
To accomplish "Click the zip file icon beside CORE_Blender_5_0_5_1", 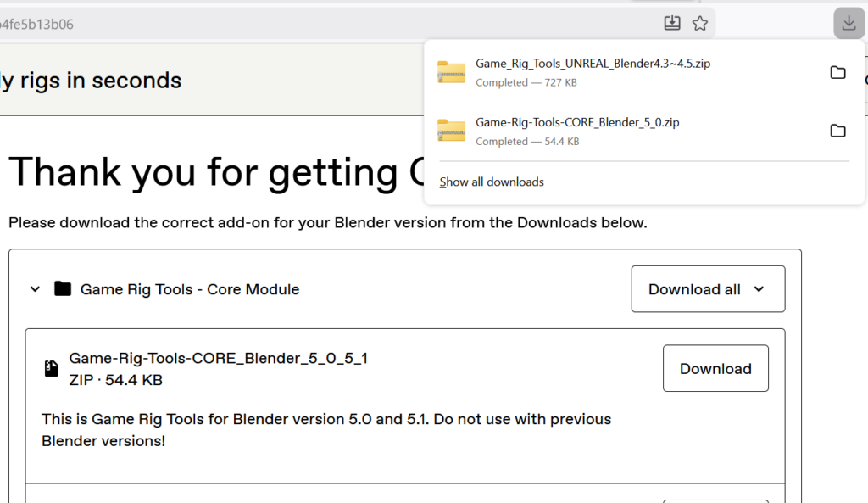I will (52, 369).
